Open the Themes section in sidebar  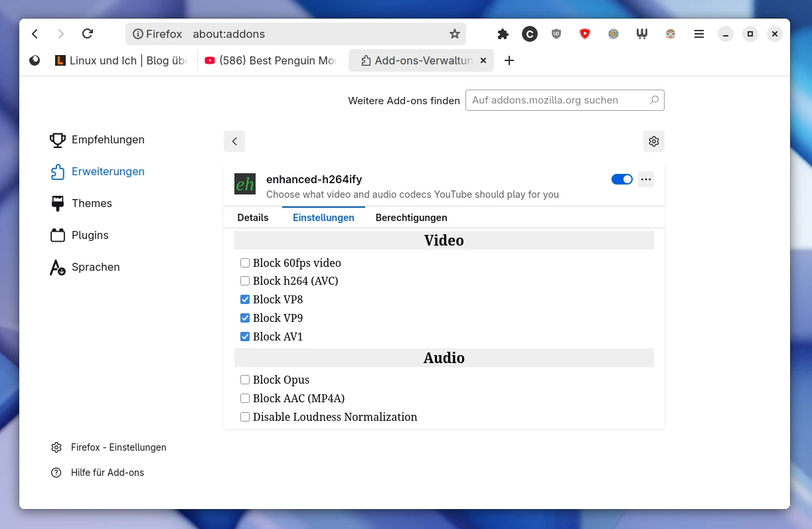(92, 203)
